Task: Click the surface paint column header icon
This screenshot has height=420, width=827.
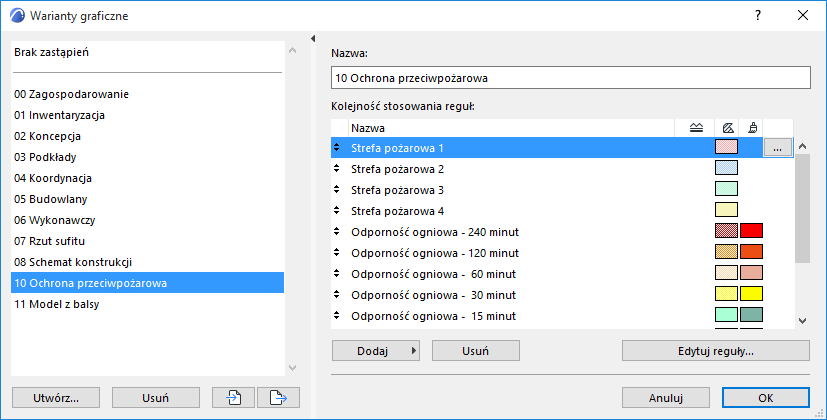Action: tap(754, 127)
